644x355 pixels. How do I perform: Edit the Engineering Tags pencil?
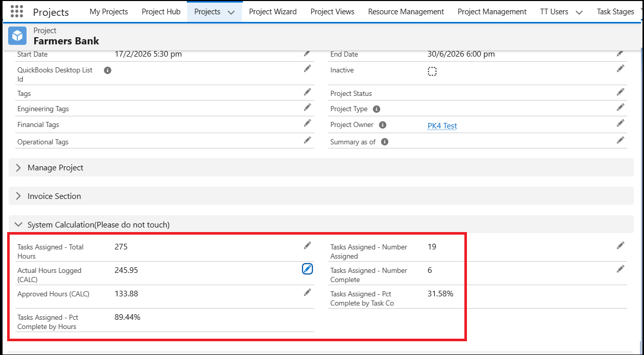coord(307,107)
